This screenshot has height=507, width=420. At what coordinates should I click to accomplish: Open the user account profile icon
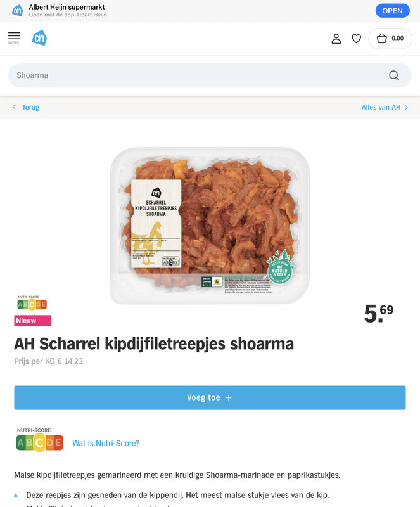pyautogui.click(x=336, y=39)
